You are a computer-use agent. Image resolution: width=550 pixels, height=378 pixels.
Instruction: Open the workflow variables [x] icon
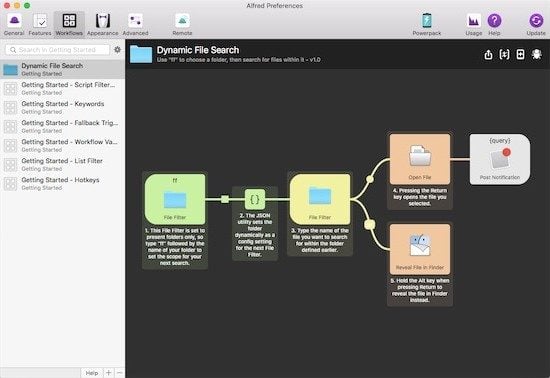[x=504, y=54]
